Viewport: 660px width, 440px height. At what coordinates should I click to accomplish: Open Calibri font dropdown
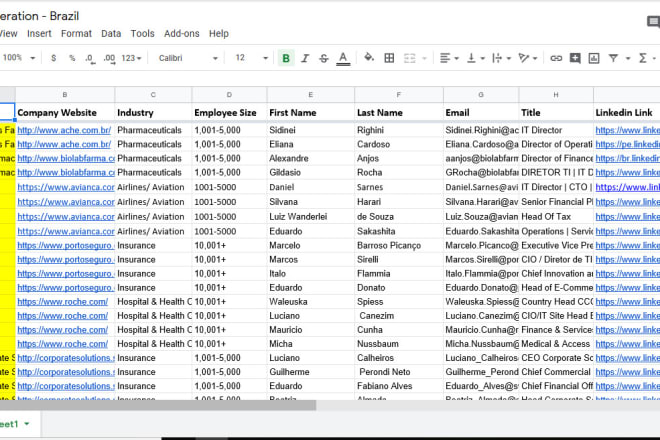(188, 58)
